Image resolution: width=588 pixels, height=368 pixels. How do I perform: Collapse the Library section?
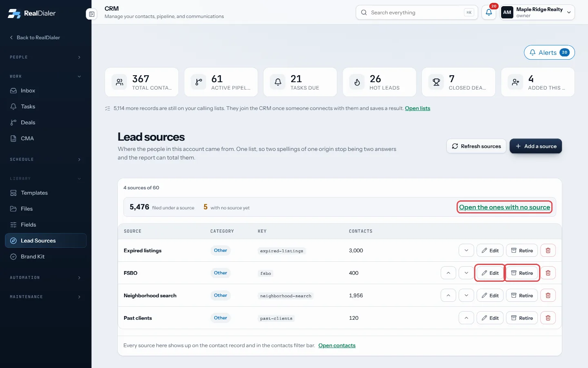(x=46, y=179)
